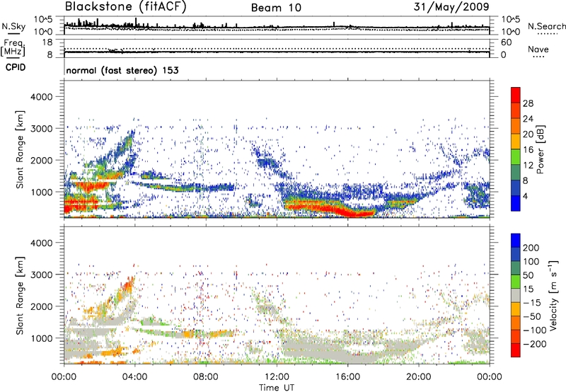566x392 pixels.
Task: Click the Time UT axis title
Action: 277,387
